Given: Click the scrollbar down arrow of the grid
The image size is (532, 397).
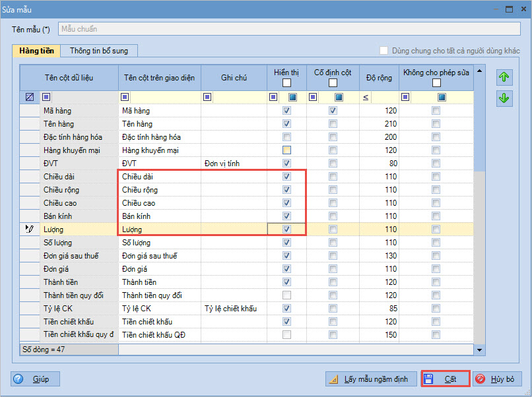Looking at the screenshot, I should [480, 350].
